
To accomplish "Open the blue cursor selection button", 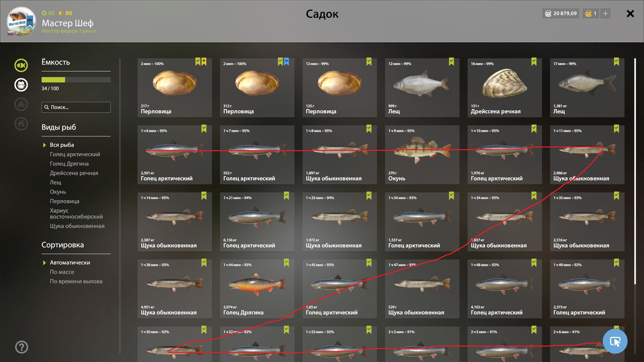I will point(615,341).
